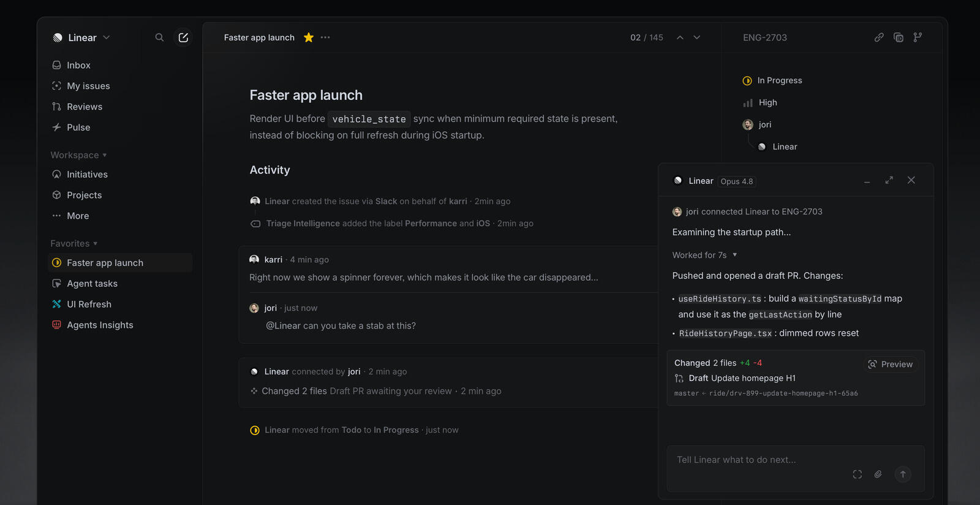
Task: Copy the git branch name icon
Action: pyautogui.click(x=918, y=37)
